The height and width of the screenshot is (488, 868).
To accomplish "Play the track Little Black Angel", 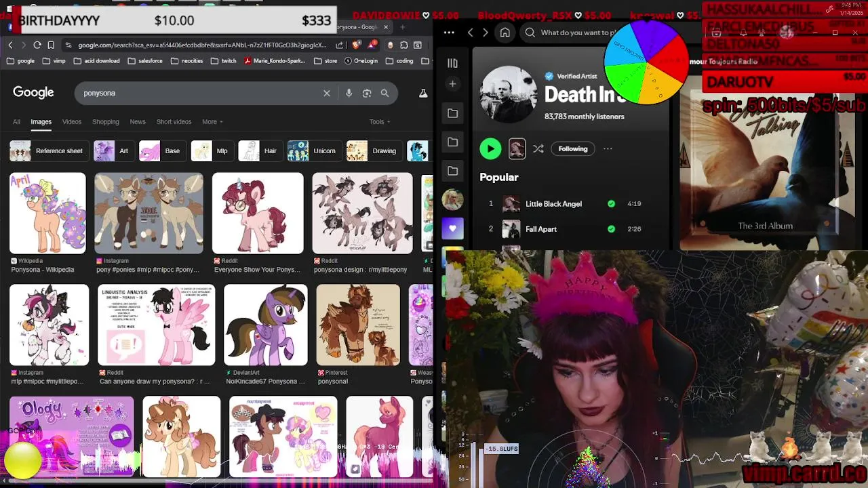I will coord(553,203).
